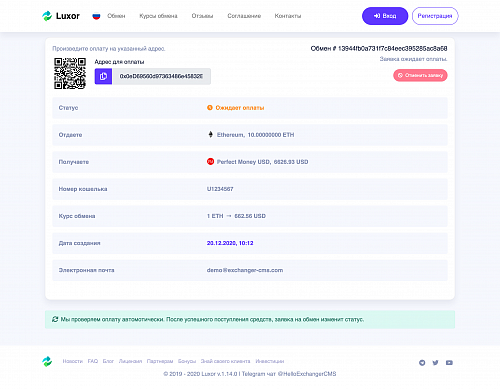Screen dimensions: 500x389
Task: Click the Ethereum coin icon
Action: 210,135
